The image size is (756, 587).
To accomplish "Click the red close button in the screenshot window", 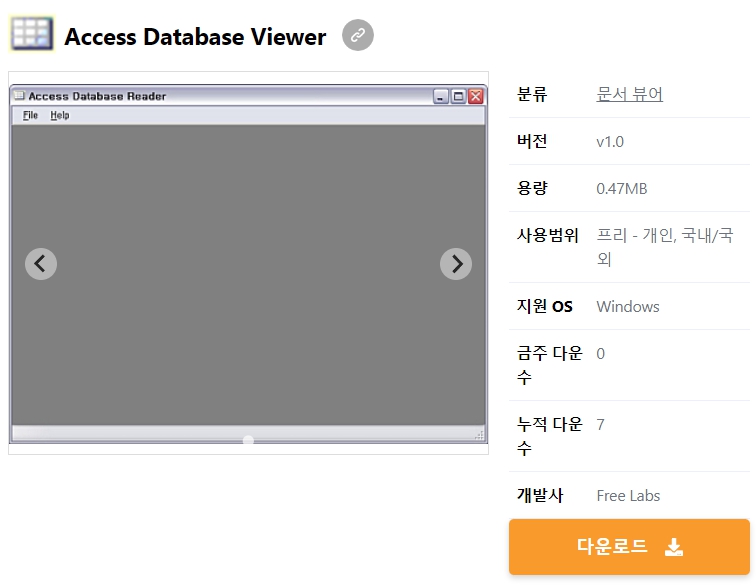I will point(476,96).
